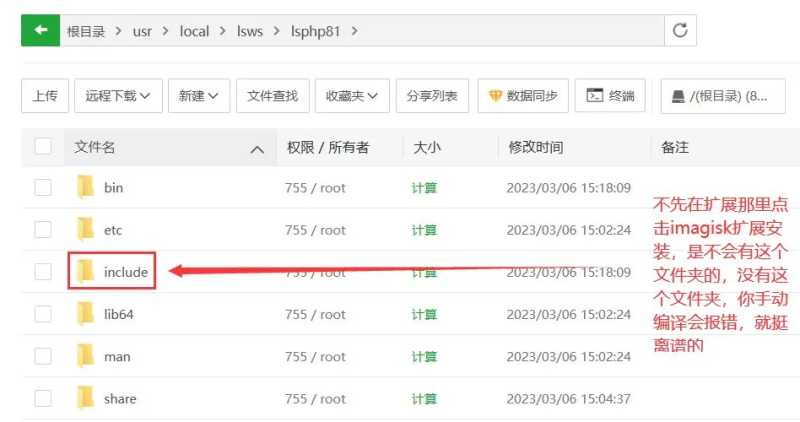Click 计算 size link for share
800x422 pixels.
tap(424, 399)
